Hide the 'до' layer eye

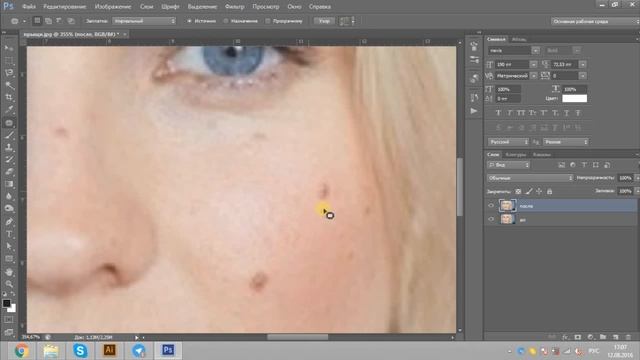[x=491, y=219]
